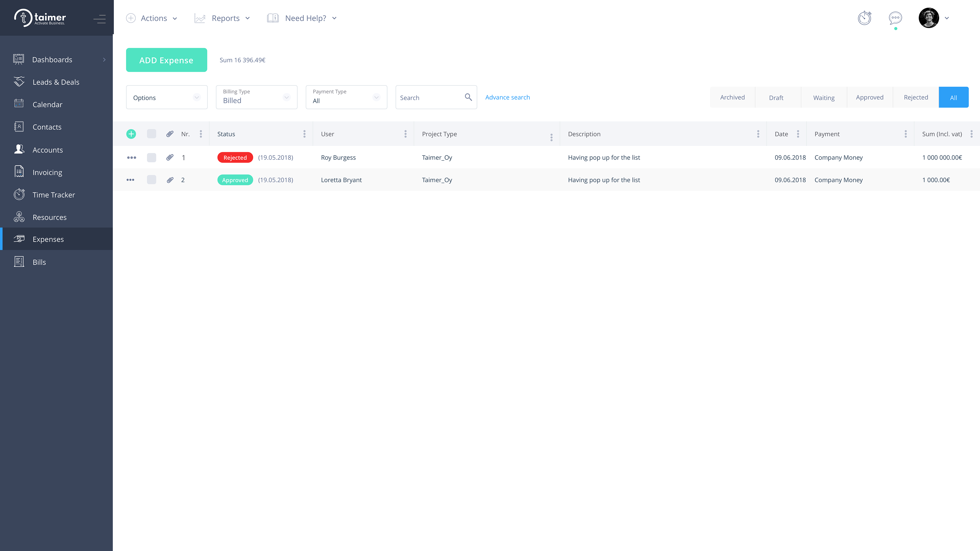
Task: Select the All filter tab
Action: (953, 97)
